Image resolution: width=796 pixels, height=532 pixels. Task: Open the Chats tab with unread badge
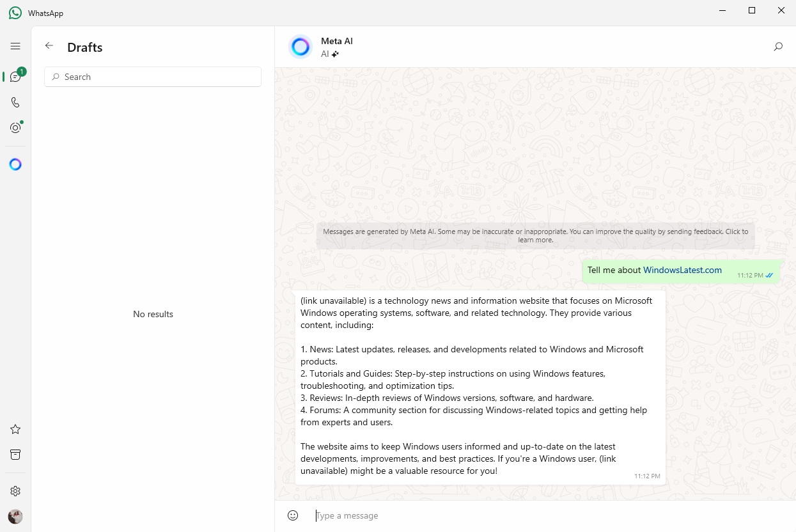coord(16,76)
